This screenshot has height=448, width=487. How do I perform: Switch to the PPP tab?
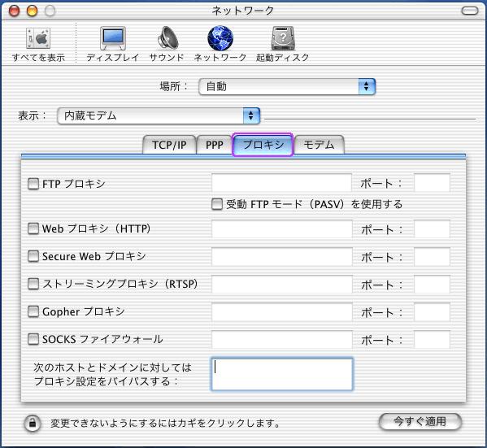pyautogui.click(x=215, y=145)
